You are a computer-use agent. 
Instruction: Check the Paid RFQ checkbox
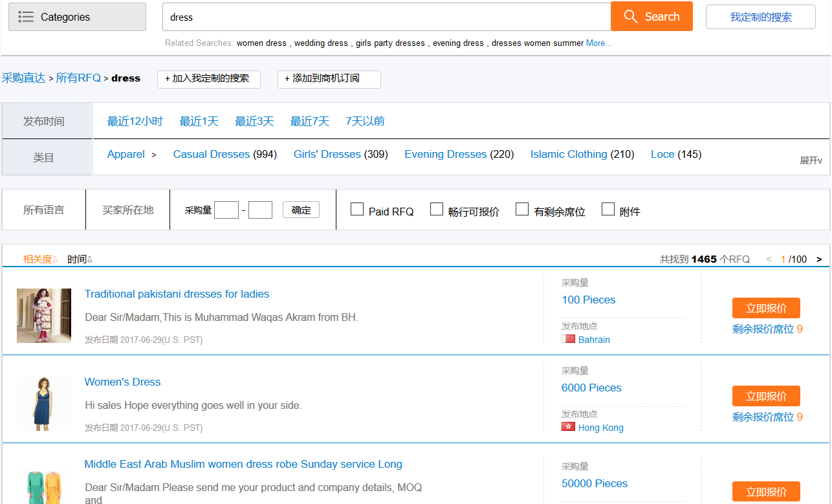[356, 209]
